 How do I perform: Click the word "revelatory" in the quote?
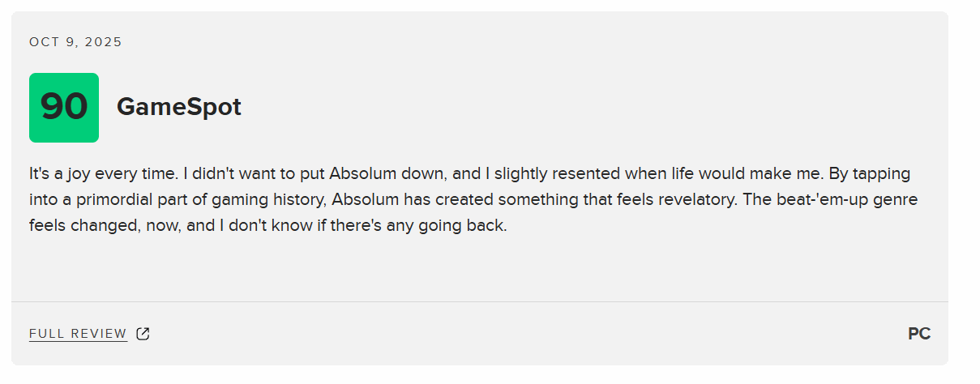click(691, 199)
